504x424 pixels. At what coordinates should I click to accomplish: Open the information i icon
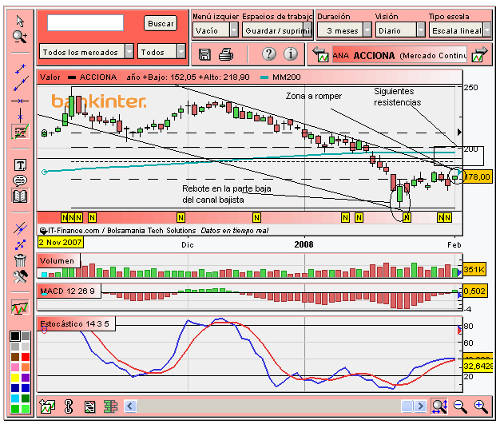pyautogui.click(x=291, y=54)
